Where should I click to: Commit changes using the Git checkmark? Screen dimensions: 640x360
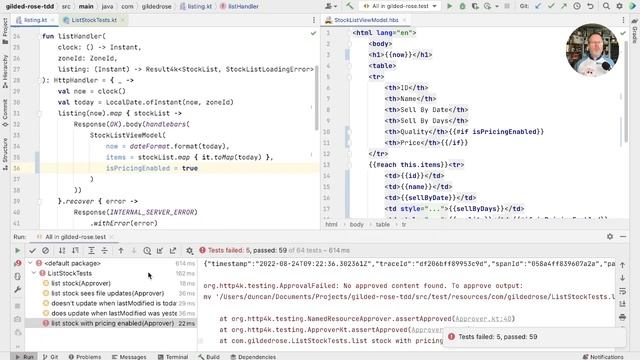coord(551,6)
